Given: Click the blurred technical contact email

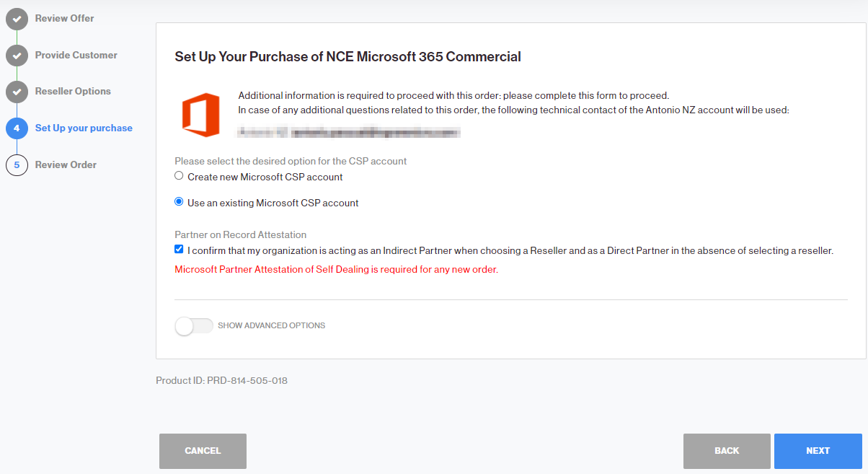Looking at the screenshot, I should click(350, 133).
